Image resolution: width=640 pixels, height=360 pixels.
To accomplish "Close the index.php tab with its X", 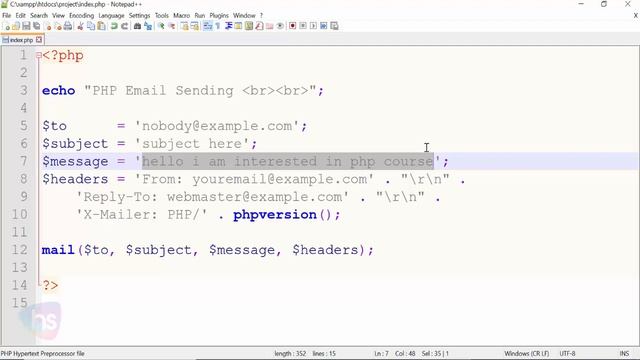I will pos(39,40).
